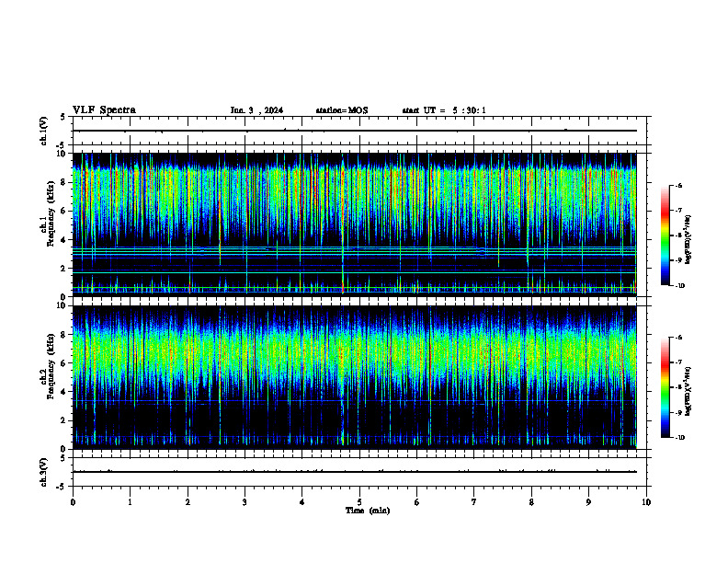Viewport: 728px width, 563px height.
Task: Click the "start UT = 5:30:1" header text
Action: tap(444, 110)
